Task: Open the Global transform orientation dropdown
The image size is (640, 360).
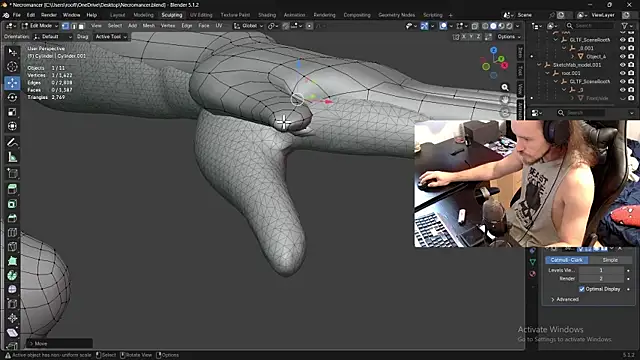Action: (249, 26)
